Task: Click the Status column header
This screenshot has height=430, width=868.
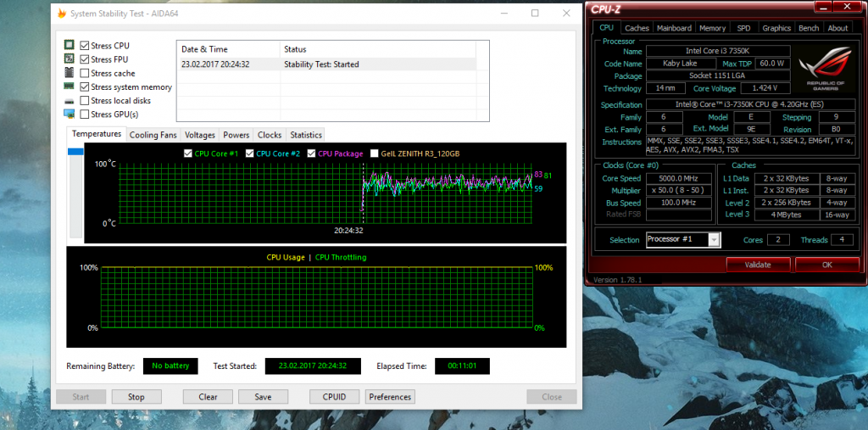Action: tap(377, 49)
